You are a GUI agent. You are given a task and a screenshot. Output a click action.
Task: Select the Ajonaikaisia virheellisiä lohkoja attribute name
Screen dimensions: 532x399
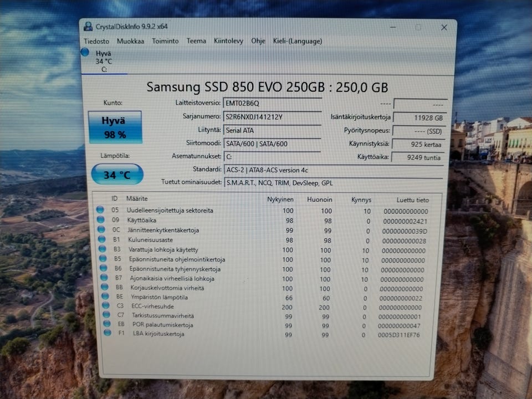click(172, 279)
